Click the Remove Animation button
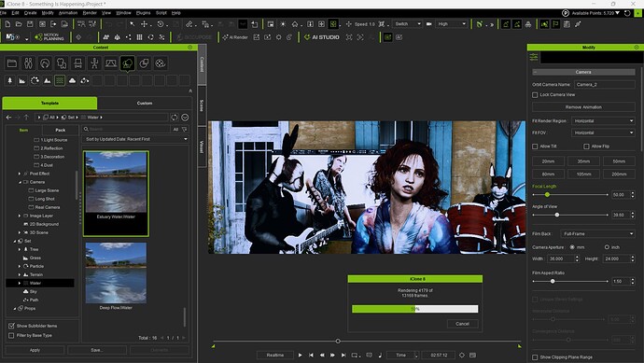The height and width of the screenshot is (363, 644). (583, 107)
